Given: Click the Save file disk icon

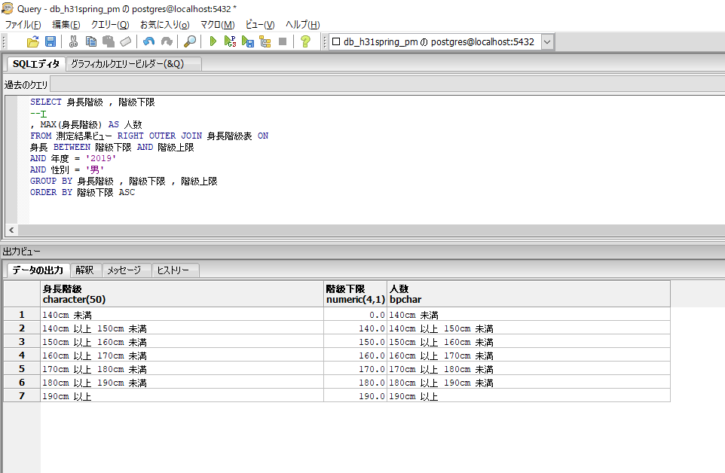Looking at the screenshot, I should click(x=49, y=42).
